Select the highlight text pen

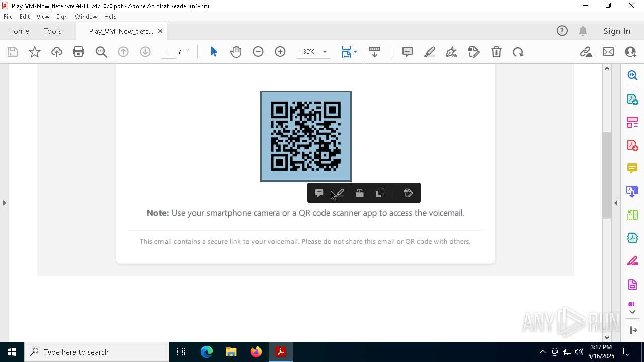(430, 52)
